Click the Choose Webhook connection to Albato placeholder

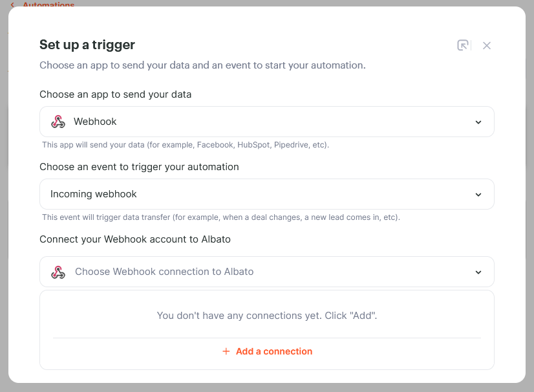[x=164, y=272]
